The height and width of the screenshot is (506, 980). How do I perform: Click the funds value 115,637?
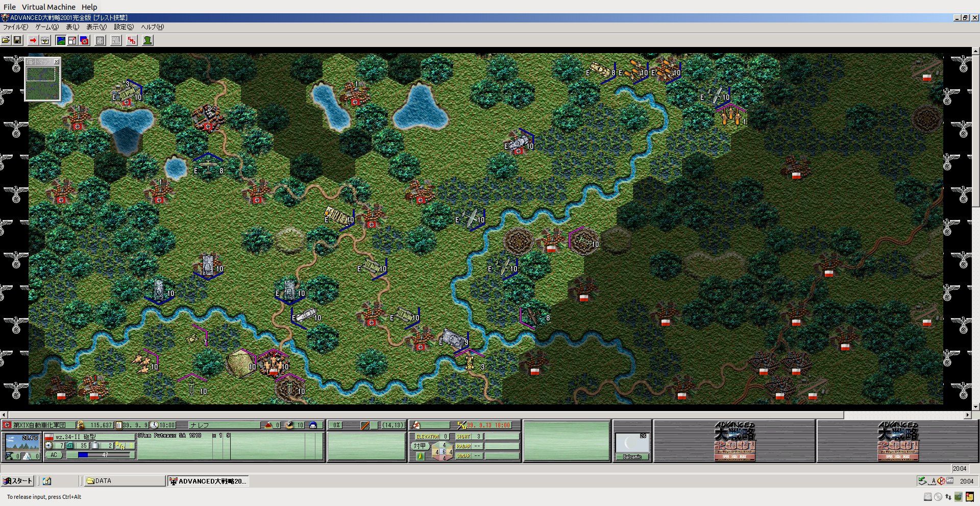[101, 425]
